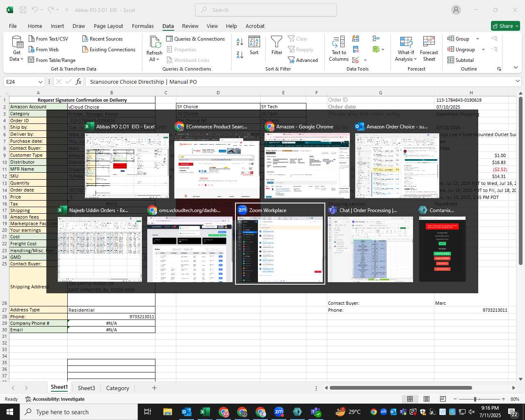Open Text to Columns wizard

[339, 49]
